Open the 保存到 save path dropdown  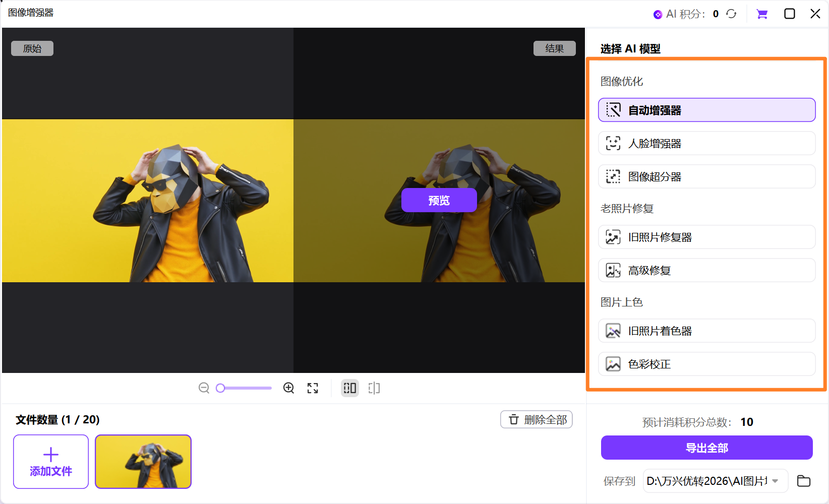pos(774,481)
